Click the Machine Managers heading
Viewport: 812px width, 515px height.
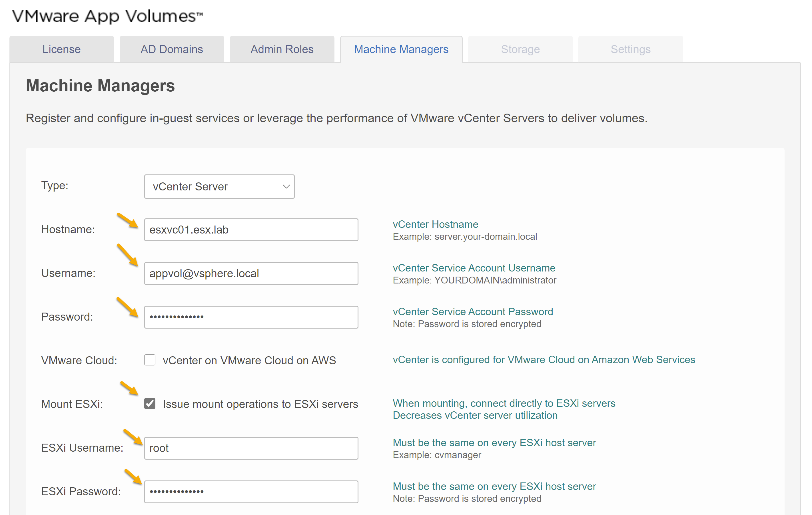pos(101,86)
